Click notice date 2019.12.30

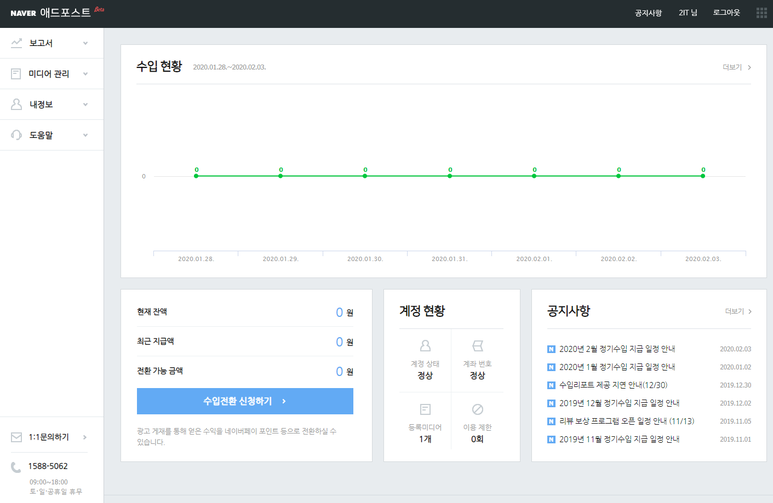[x=736, y=385]
